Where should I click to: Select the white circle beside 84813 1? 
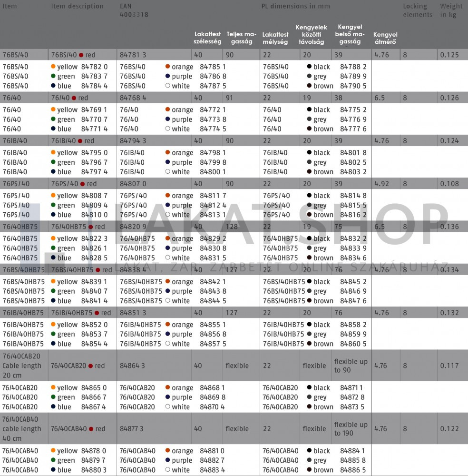(x=168, y=215)
